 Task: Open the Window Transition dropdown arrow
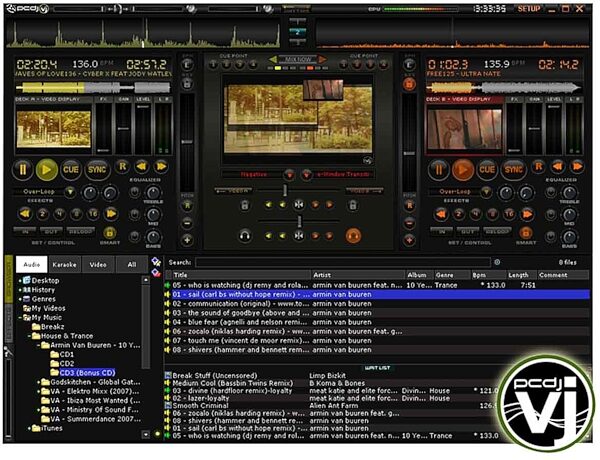click(x=307, y=175)
